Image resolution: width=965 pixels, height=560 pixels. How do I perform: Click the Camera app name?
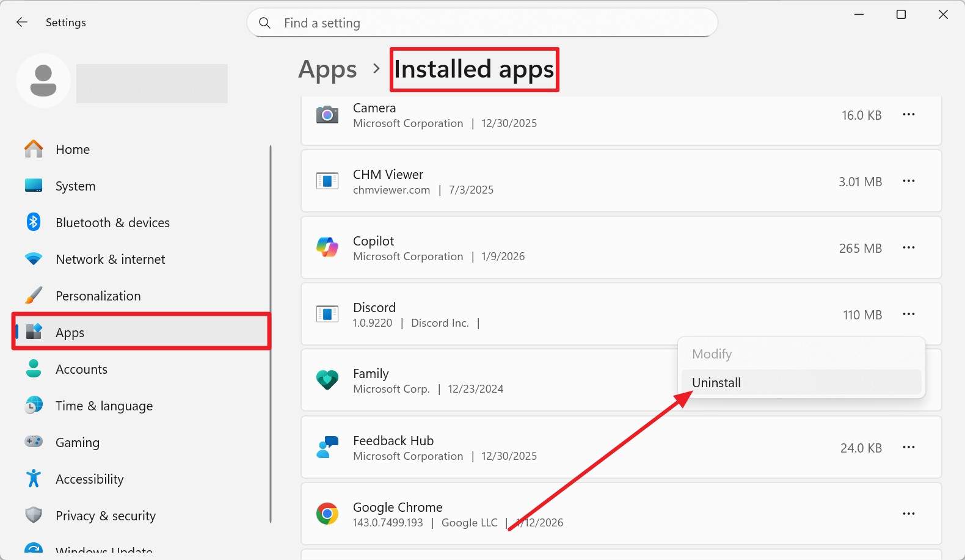tap(374, 107)
